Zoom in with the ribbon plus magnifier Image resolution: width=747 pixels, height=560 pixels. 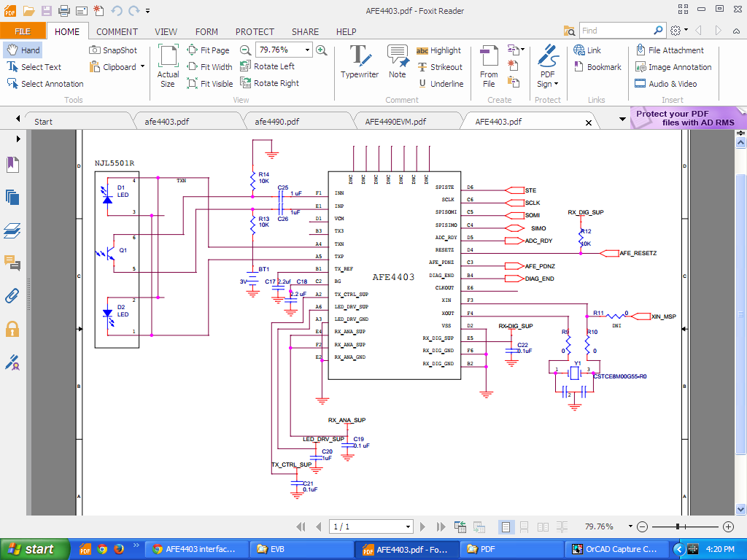click(x=322, y=50)
